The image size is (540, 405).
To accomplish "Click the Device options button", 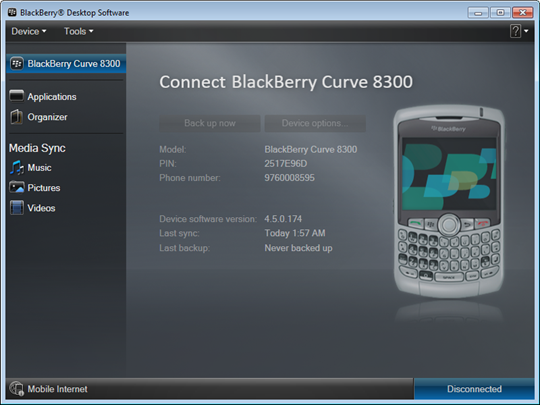I will (315, 123).
